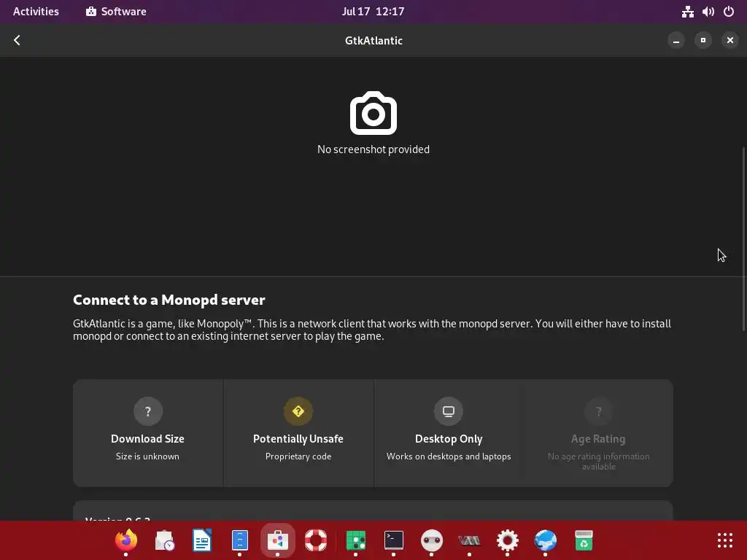Open the Age Rating info tile
The height and width of the screenshot is (560, 747).
click(x=598, y=433)
